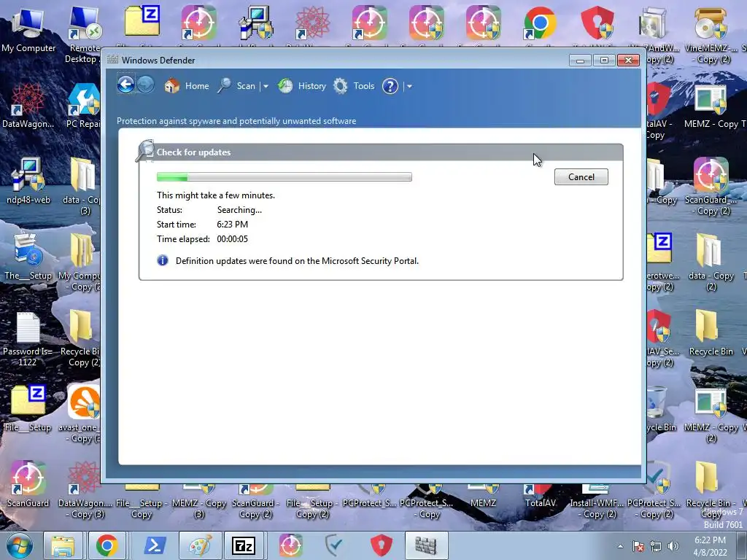The height and width of the screenshot is (560, 747).
Task: Open PowerShell from the taskbar
Action: 155,545
